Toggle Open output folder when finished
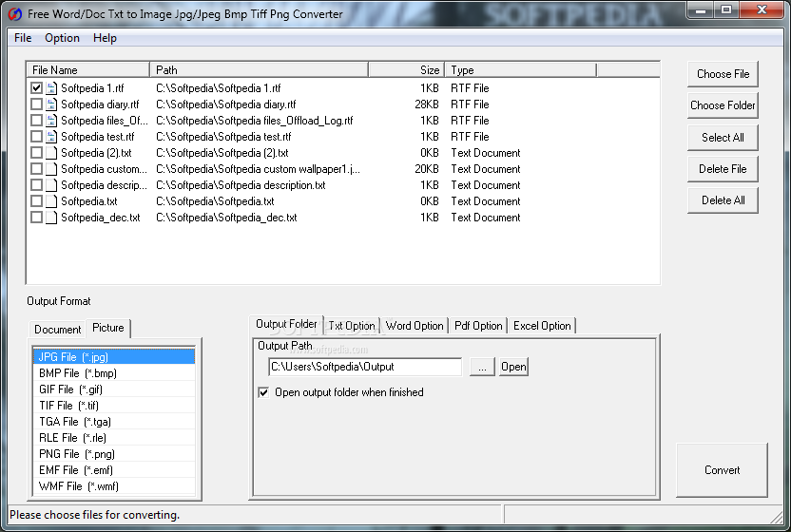Image resolution: width=791 pixels, height=532 pixels. point(263,392)
